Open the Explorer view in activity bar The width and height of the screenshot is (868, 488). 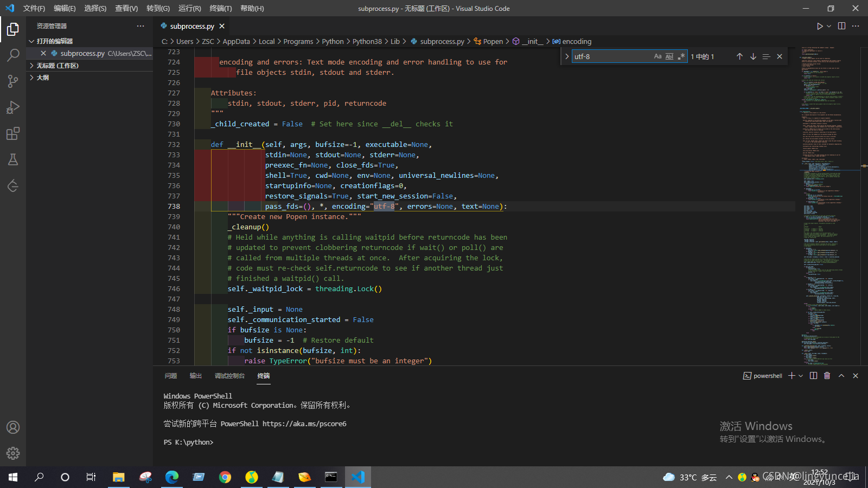[x=13, y=29]
